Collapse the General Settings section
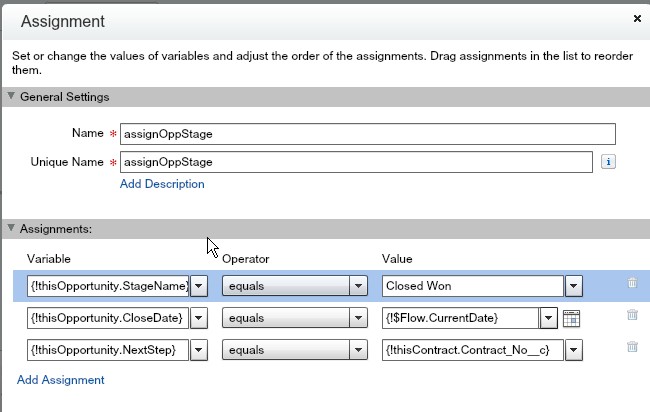The width and height of the screenshot is (650, 412). (x=11, y=97)
